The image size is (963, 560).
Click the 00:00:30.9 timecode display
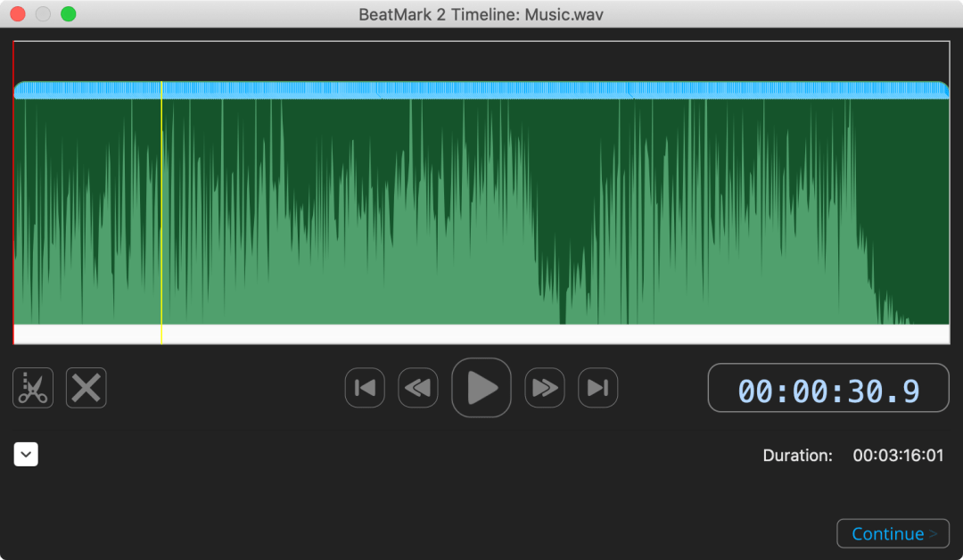(x=828, y=388)
